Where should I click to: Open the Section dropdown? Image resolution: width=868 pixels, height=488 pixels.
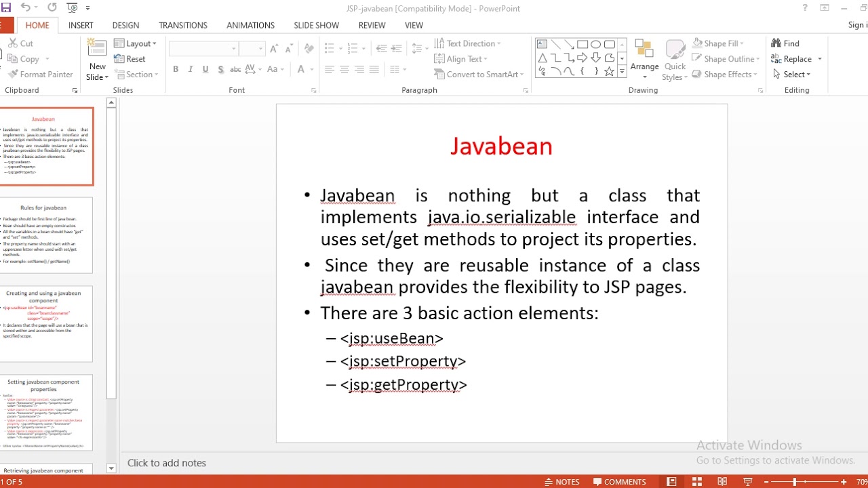click(x=136, y=75)
